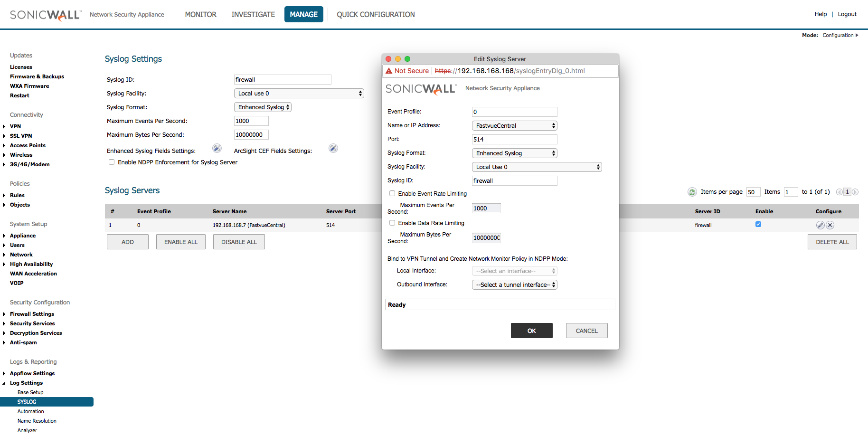Go to next page of syslog servers

pyautogui.click(x=855, y=191)
